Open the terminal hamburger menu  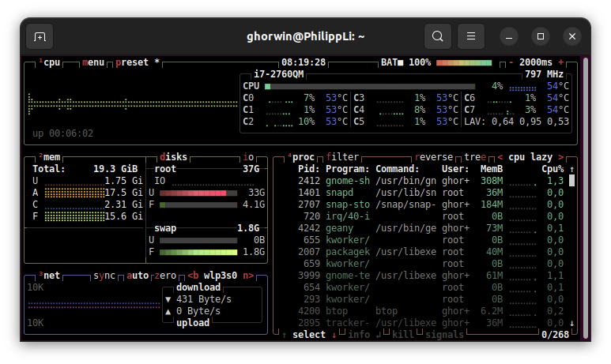(x=471, y=36)
